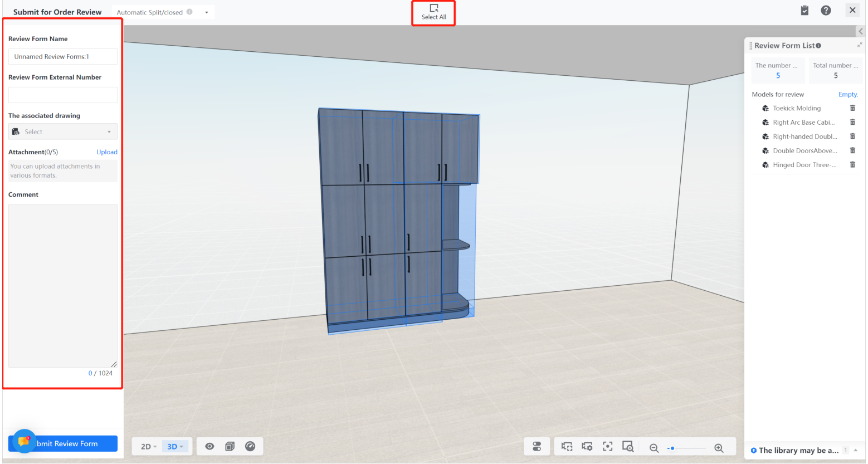Remove Double DoorsAbove model with trash icon
Viewport: 868px width, 464px height.
(x=852, y=150)
